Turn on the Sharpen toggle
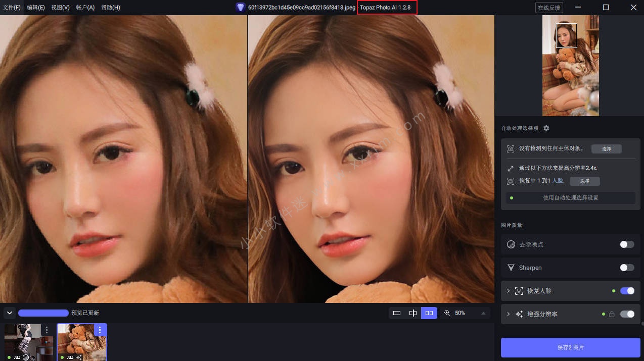 [x=627, y=268]
